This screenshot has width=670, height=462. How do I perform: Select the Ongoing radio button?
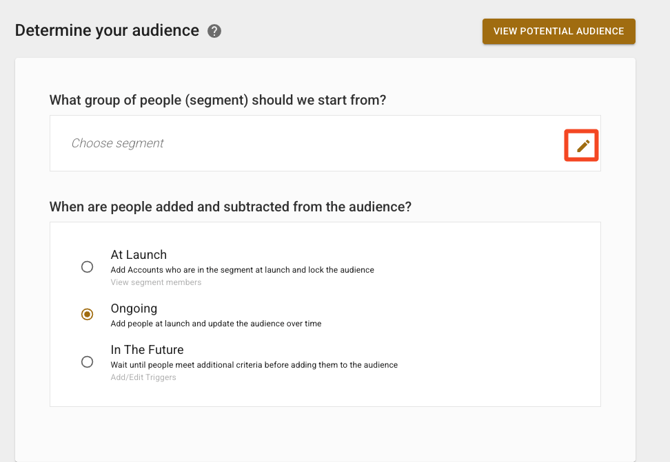87,314
